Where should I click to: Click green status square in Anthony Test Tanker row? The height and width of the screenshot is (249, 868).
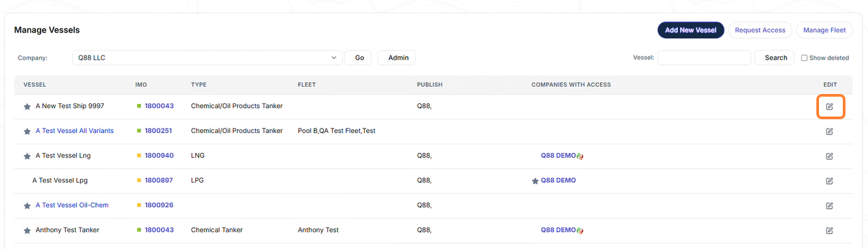[140, 230]
